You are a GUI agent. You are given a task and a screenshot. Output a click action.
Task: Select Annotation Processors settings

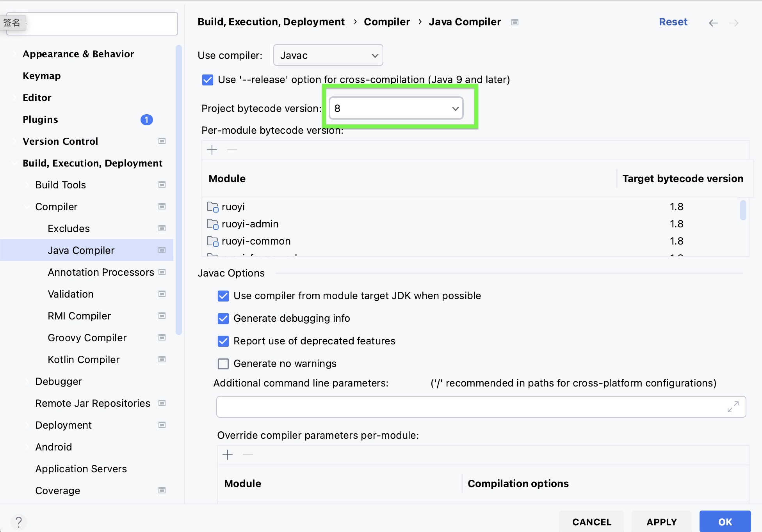101,272
